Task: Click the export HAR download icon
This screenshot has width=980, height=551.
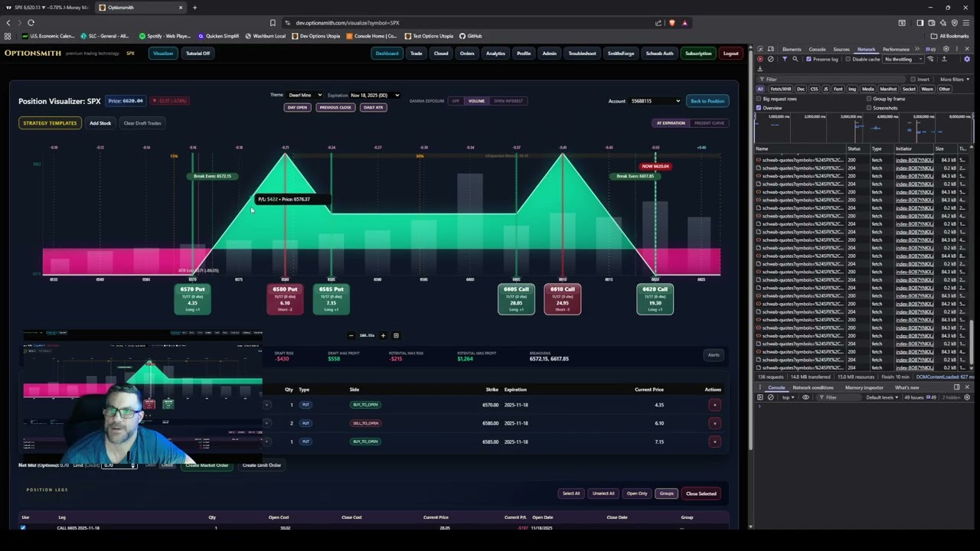Action: tap(759, 69)
